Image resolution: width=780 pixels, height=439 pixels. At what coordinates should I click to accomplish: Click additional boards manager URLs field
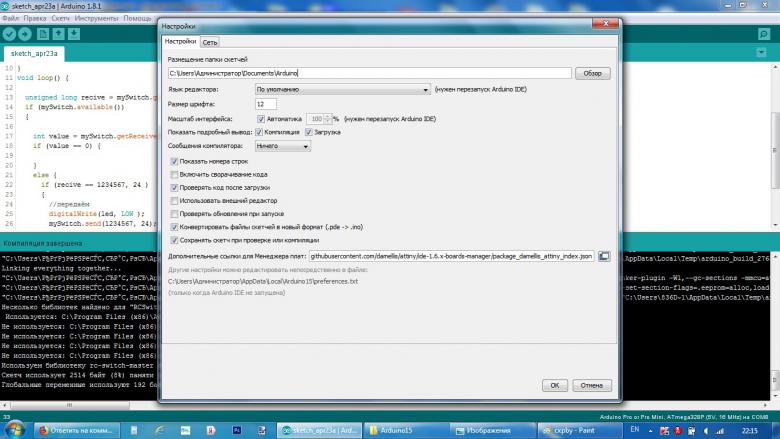coord(451,256)
